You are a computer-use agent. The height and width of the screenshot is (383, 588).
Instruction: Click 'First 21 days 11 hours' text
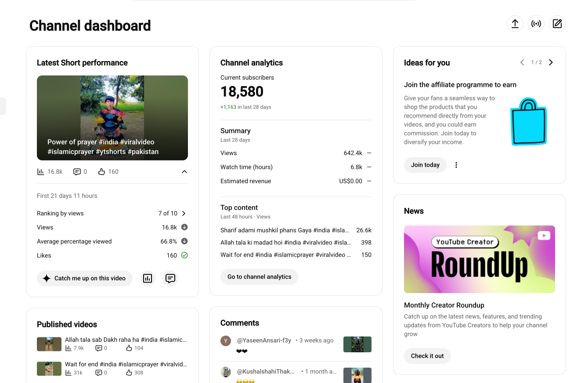(67, 196)
